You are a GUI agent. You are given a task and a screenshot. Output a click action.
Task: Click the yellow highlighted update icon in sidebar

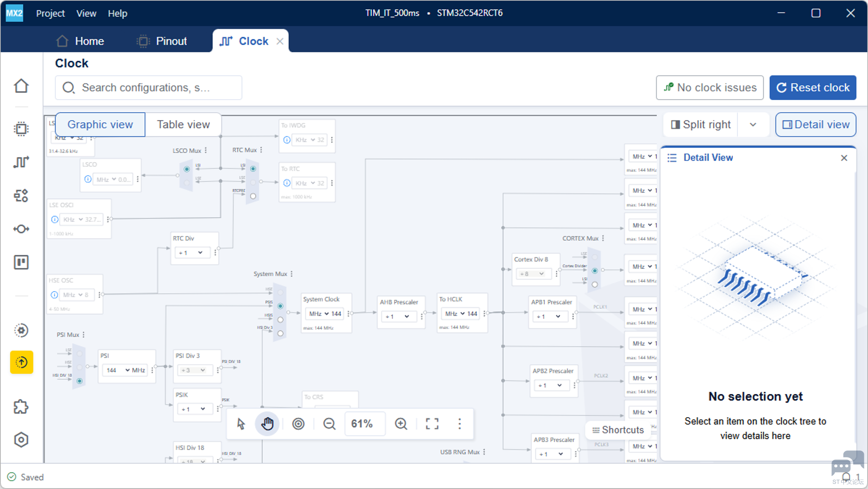click(21, 362)
